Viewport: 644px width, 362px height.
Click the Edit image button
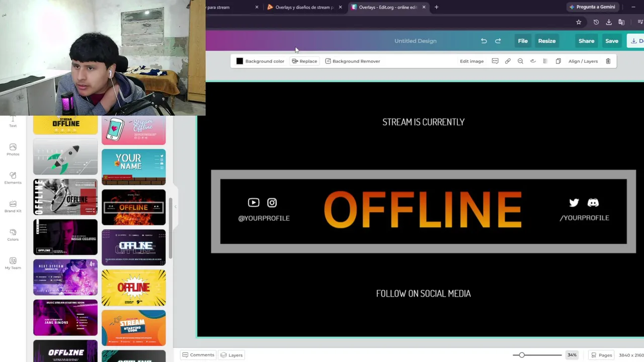(x=471, y=61)
